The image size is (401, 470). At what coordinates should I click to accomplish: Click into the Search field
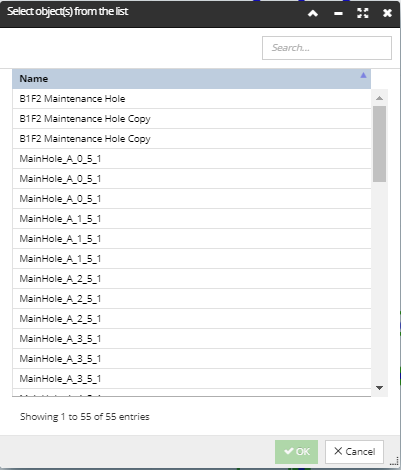coord(327,48)
